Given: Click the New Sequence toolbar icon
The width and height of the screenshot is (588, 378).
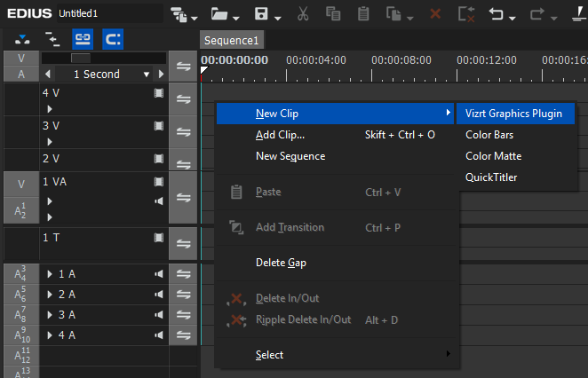Looking at the screenshot, I should click(x=179, y=14).
